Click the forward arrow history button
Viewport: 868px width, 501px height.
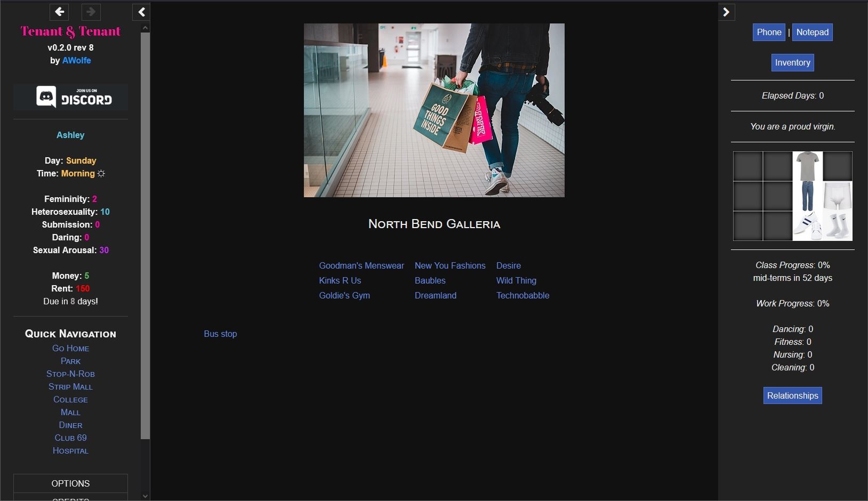(91, 12)
